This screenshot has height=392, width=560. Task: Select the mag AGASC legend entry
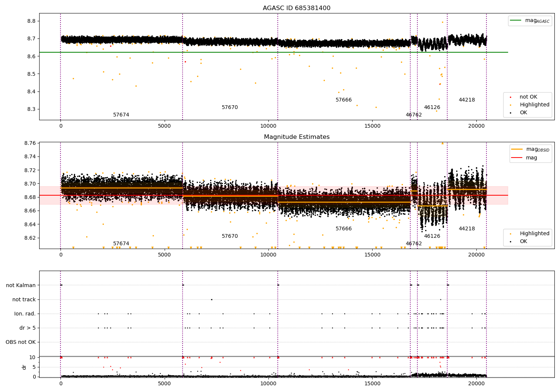[x=530, y=21]
